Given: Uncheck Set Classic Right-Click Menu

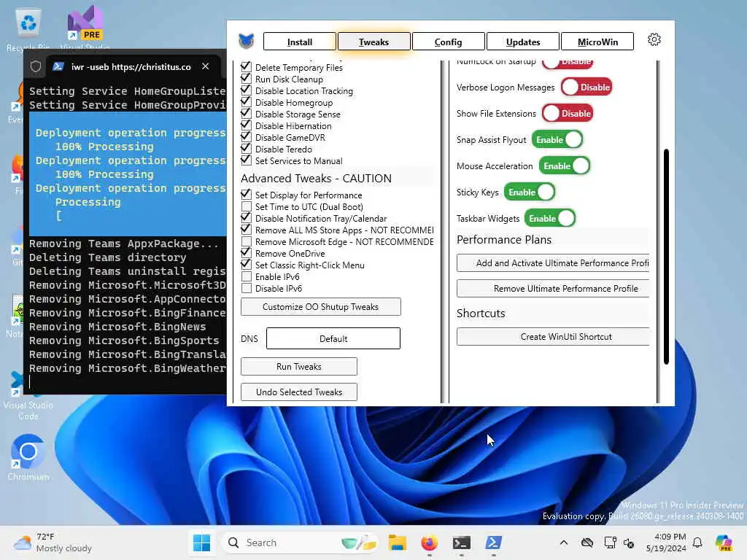Looking at the screenshot, I should click(246, 264).
